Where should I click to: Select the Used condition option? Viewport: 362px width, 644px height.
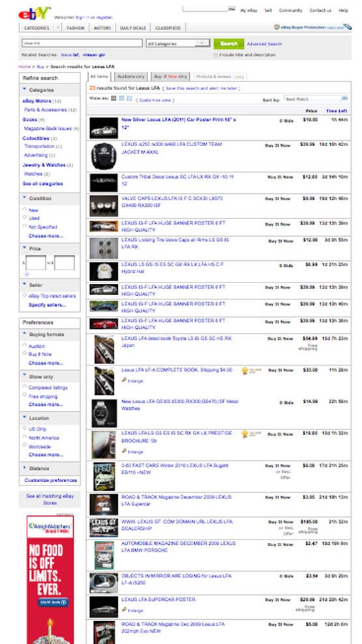pos(25,217)
